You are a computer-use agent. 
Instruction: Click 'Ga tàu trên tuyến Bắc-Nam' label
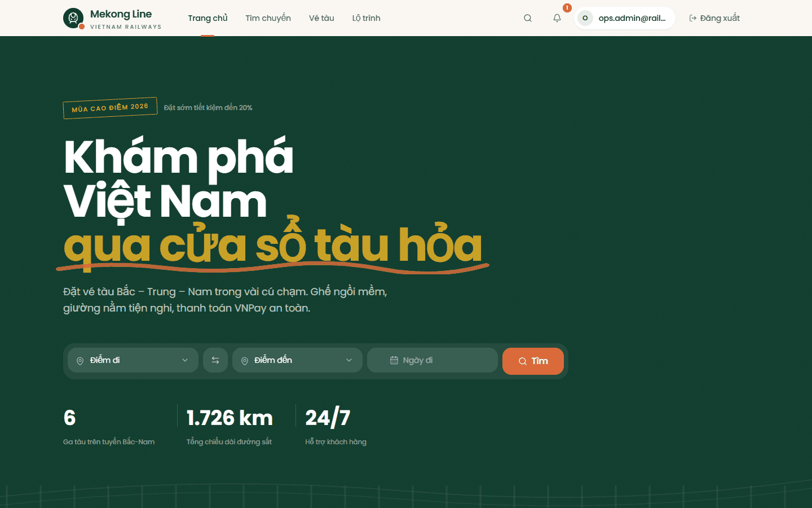point(109,441)
